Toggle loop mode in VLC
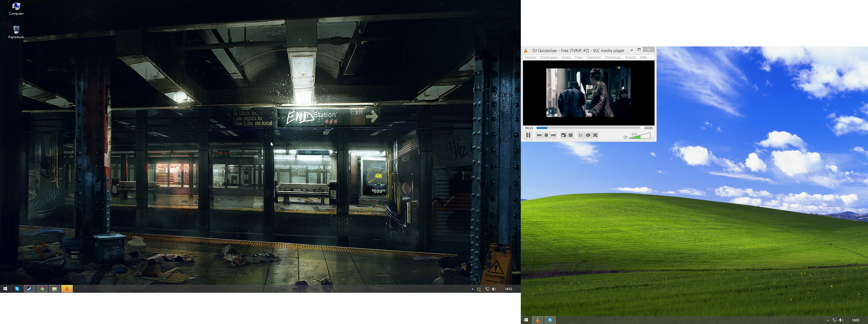This screenshot has width=868, height=324. coord(588,135)
